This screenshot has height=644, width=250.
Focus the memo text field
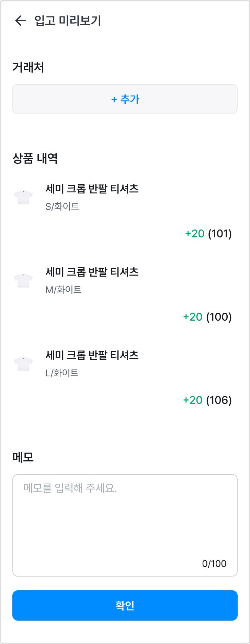(125, 525)
